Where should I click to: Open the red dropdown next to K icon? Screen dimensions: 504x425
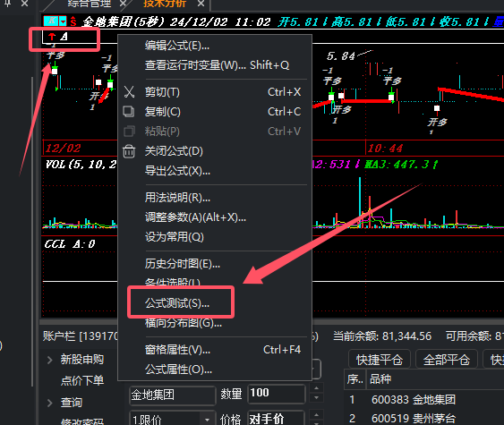(x=63, y=21)
